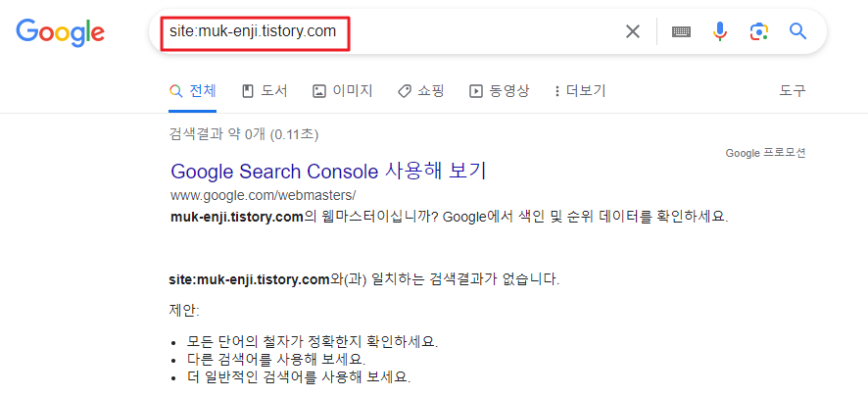
Task: Click the 웹마스터이십니까 promo description
Action: [449, 217]
